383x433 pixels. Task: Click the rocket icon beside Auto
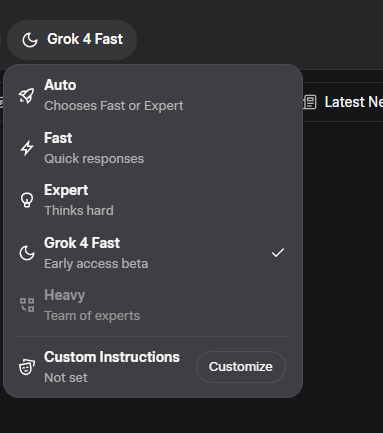[26, 96]
